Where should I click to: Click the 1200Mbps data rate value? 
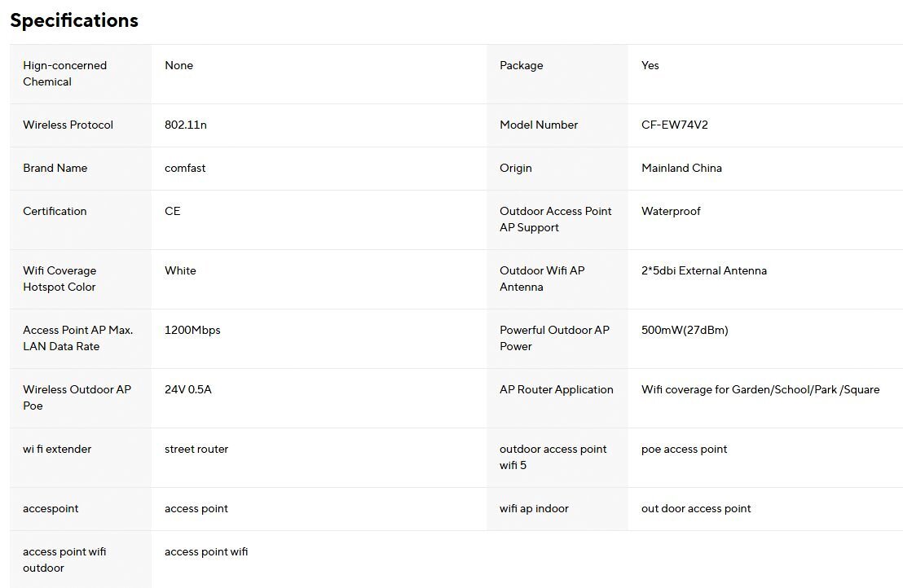[x=192, y=330]
